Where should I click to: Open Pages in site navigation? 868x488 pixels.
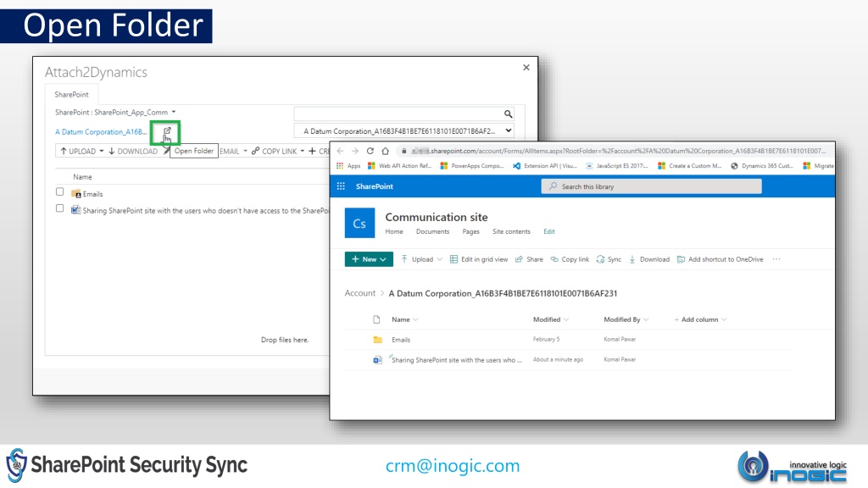coord(471,232)
